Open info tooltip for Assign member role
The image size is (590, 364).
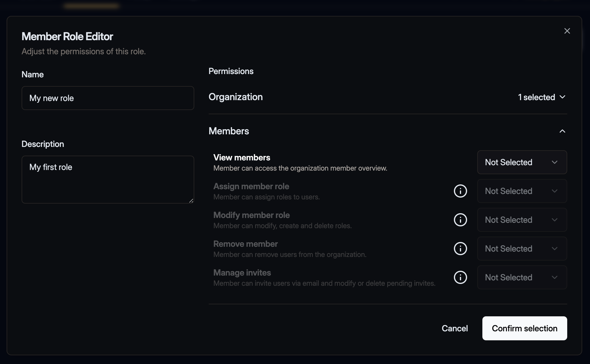pyautogui.click(x=460, y=191)
